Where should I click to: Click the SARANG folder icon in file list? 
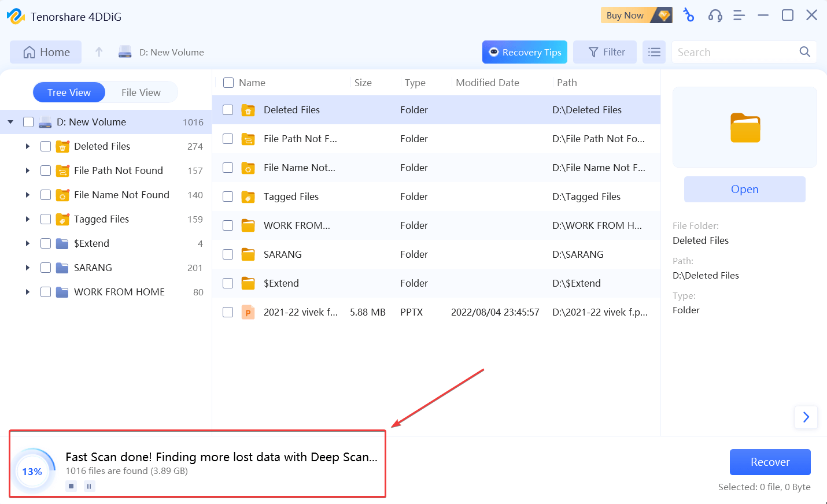(x=248, y=254)
